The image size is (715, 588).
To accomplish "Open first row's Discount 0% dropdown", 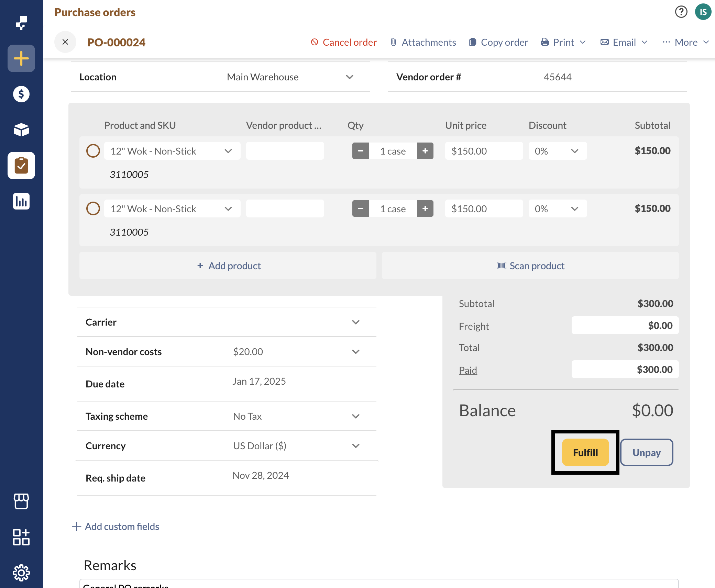I will click(557, 151).
